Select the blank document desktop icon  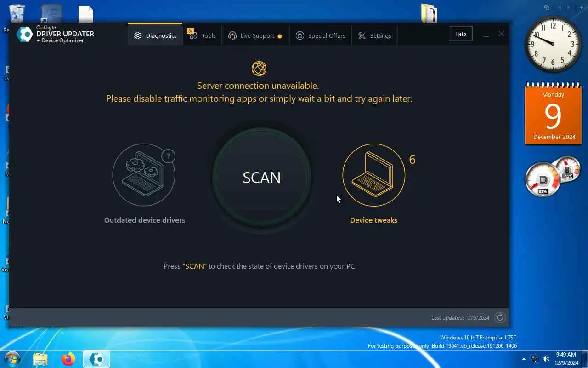[86, 14]
